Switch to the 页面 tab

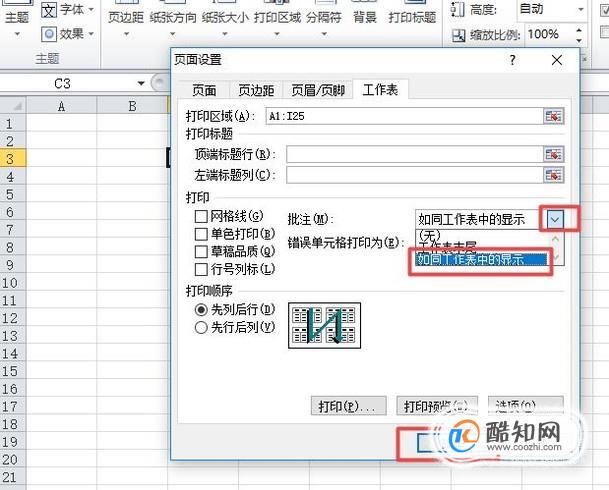(204, 90)
